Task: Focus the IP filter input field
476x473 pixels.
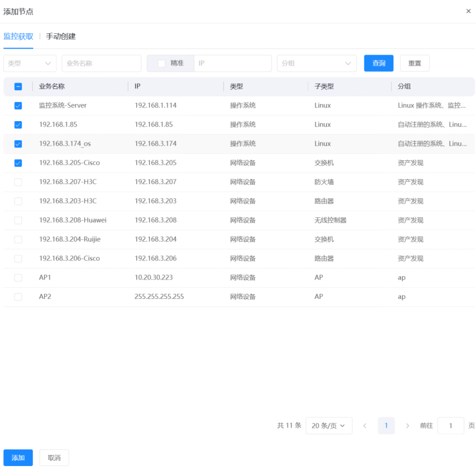Action: click(x=233, y=63)
